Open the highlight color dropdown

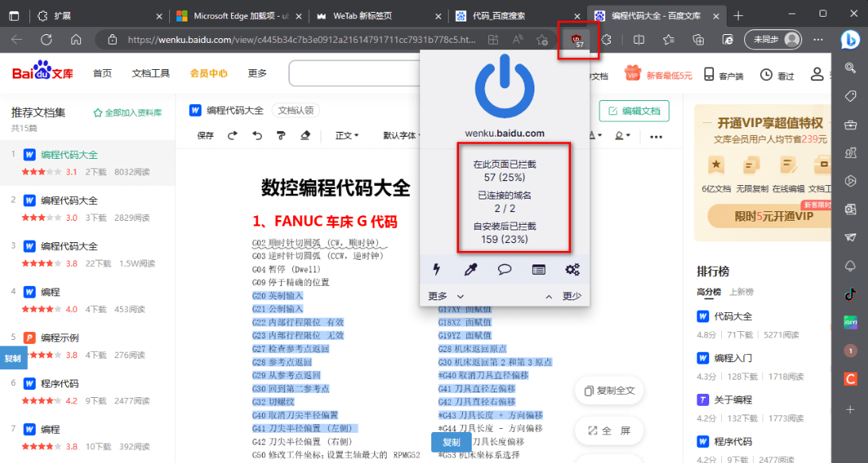pos(623,136)
